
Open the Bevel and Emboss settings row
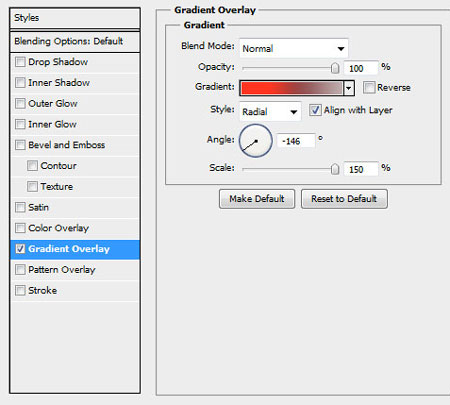click(x=75, y=145)
